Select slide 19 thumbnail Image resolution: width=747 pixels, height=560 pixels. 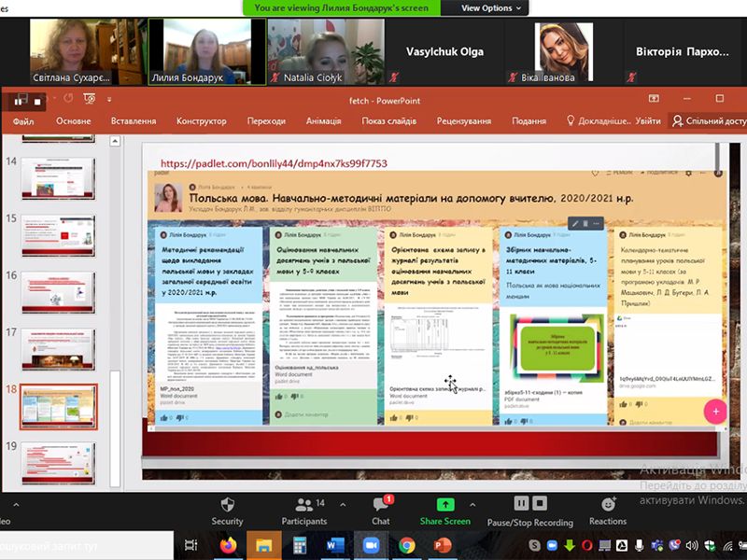(58, 463)
